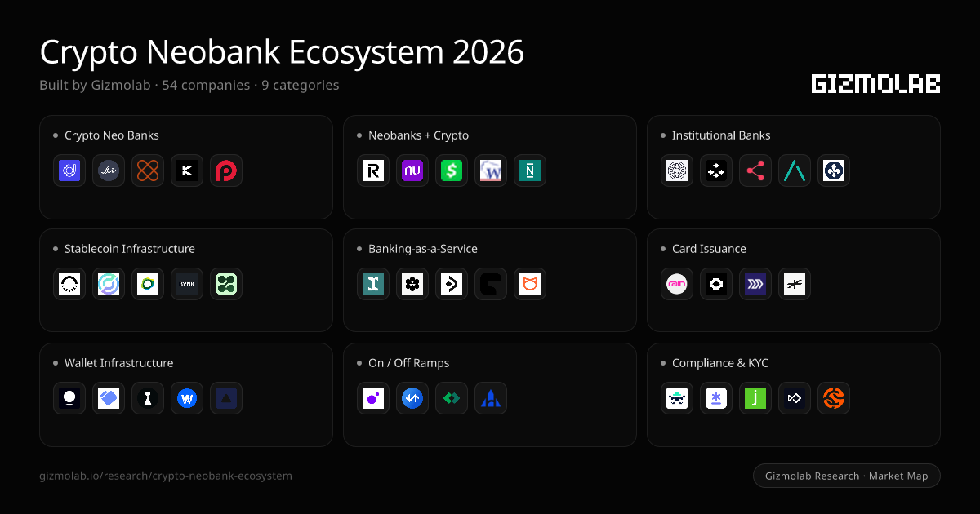Select the purple asterisk logo in Compliance & KYC
Image resolution: width=980 pixels, height=514 pixels.
(x=716, y=398)
